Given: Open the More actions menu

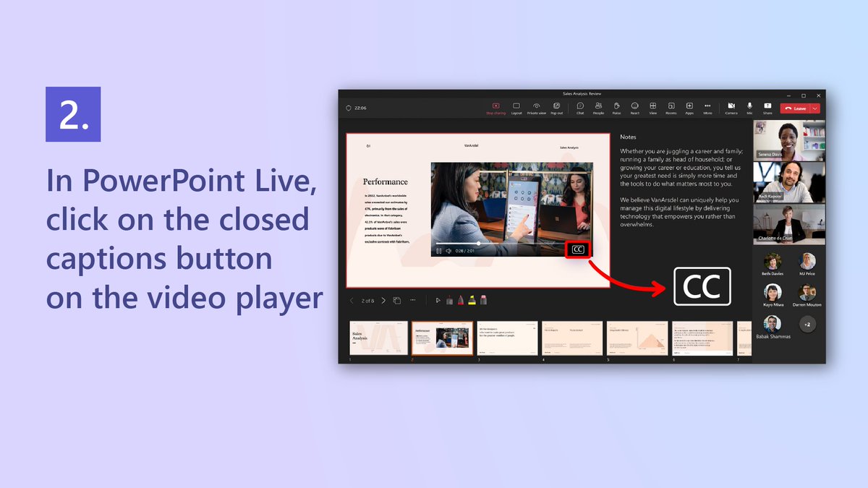Looking at the screenshot, I should (x=707, y=108).
